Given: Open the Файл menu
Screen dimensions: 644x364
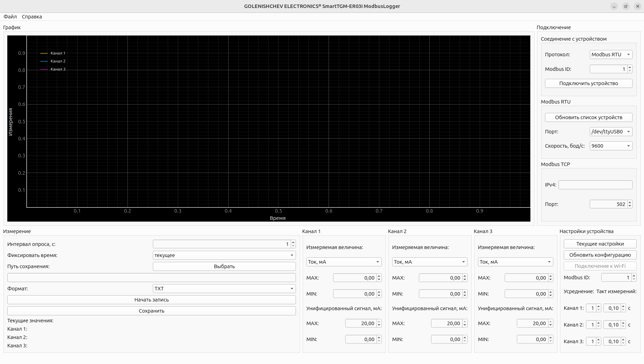Looking at the screenshot, I should pos(10,17).
